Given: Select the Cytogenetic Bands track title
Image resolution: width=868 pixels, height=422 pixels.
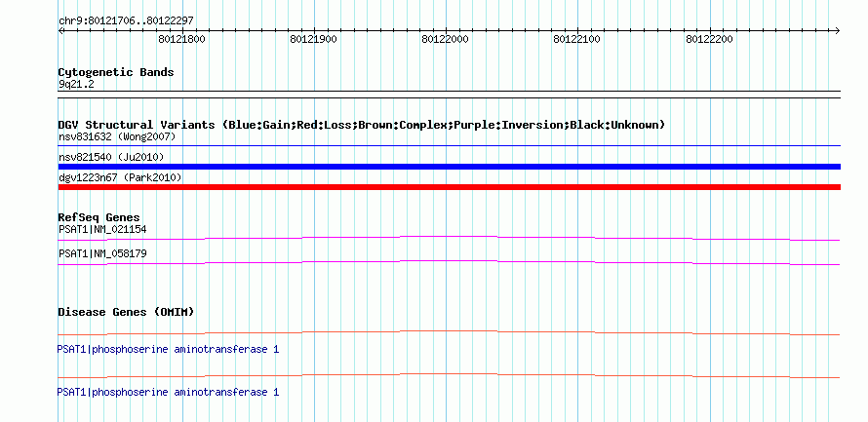Looking at the screenshot, I should point(116,72).
